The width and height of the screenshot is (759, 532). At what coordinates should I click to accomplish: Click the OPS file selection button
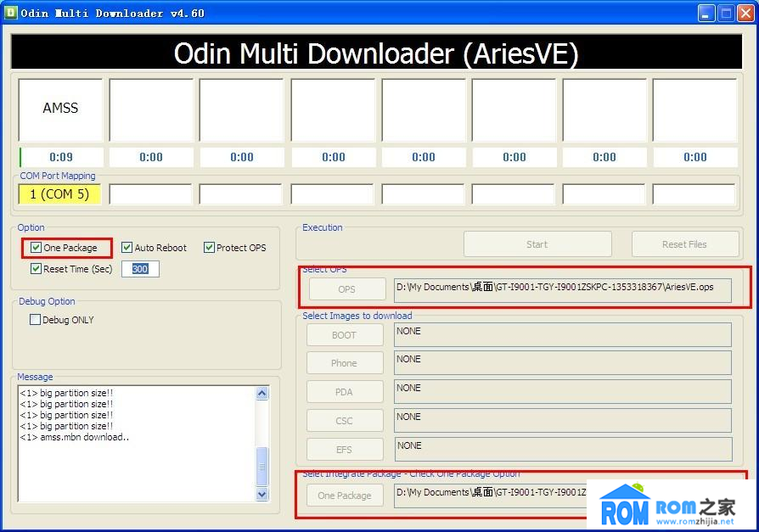pyautogui.click(x=347, y=289)
